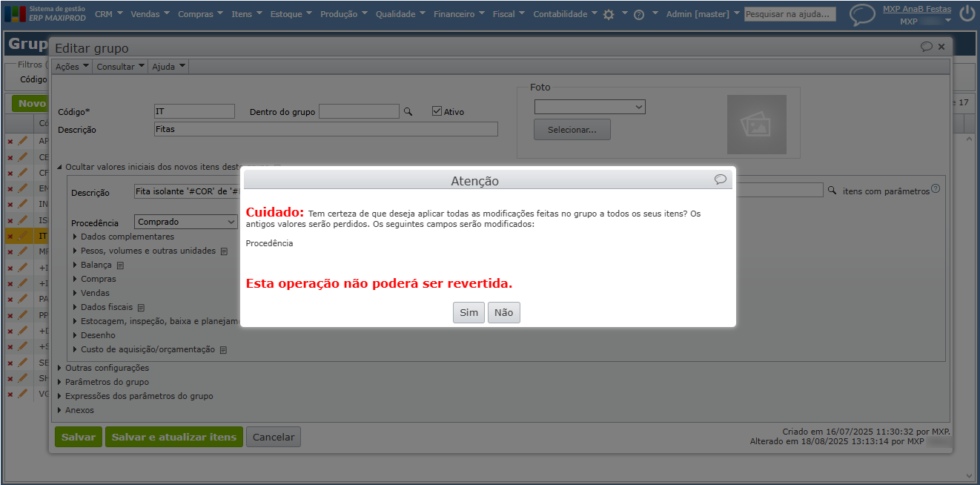Click Salvar e atualizar itens
This screenshot has width=980, height=485.
point(173,437)
